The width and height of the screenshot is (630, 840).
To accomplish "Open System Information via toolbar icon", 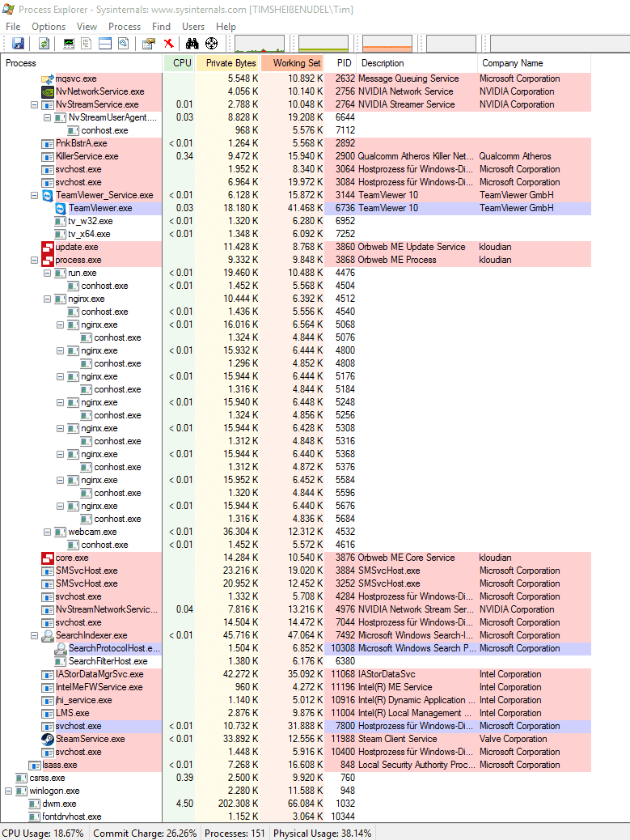I will (x=69, y=44).
